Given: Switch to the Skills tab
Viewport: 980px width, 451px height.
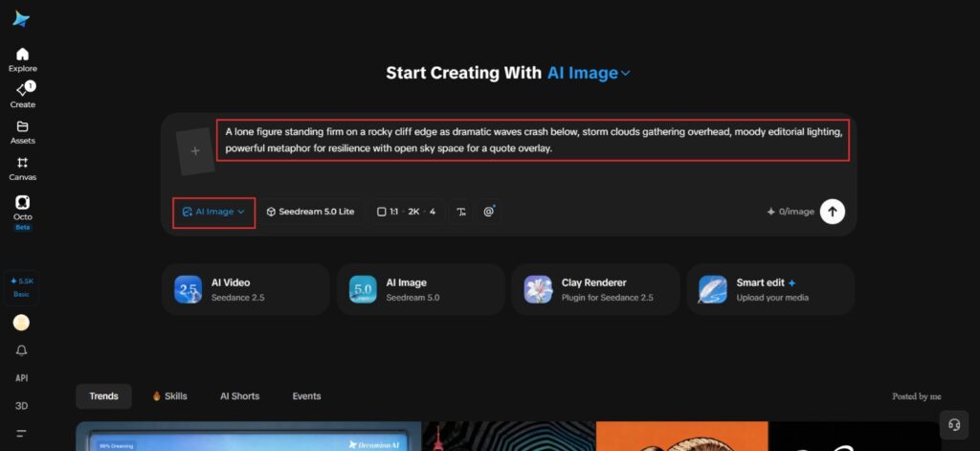Looking at the screenshot, I should (x=170, y=396).
